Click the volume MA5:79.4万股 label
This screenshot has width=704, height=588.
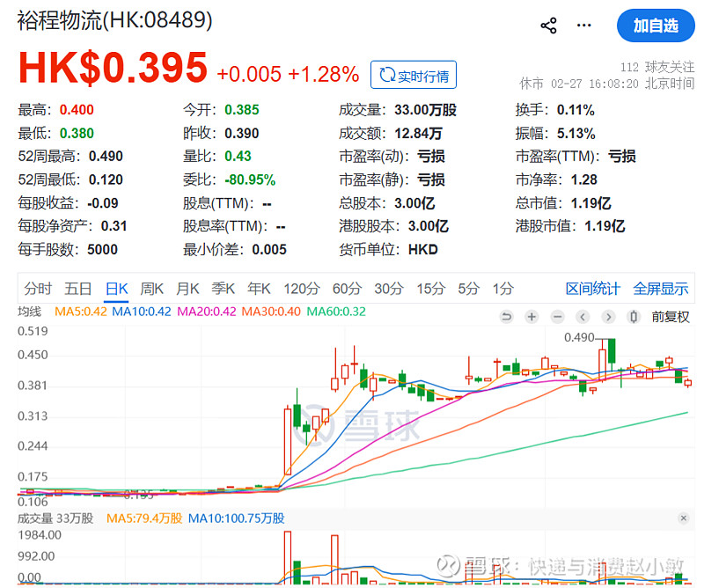(144, 518)
